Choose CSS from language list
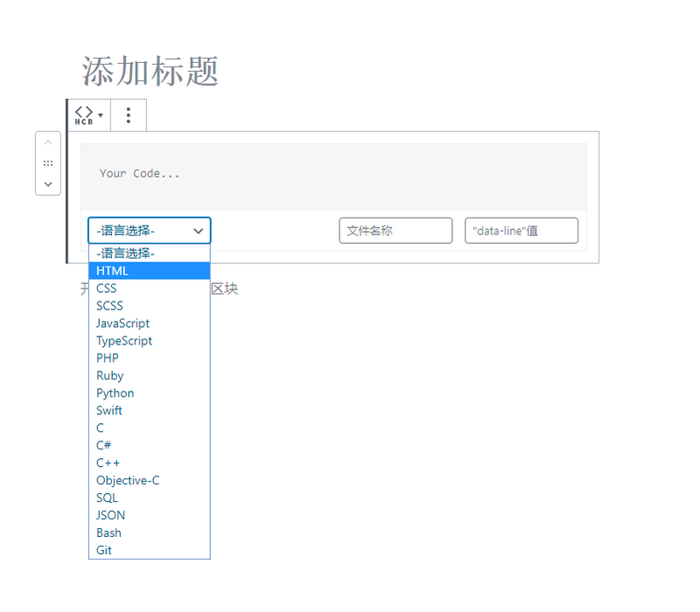Image resolution: width=700 pixels, height=612 pixels. [150, 289]
